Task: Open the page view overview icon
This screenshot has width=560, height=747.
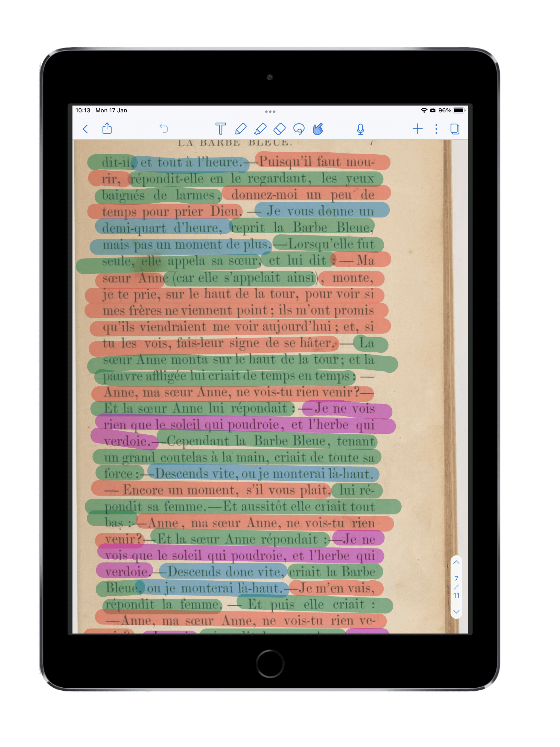Action: pyautogui.click(x=455, y=129)
